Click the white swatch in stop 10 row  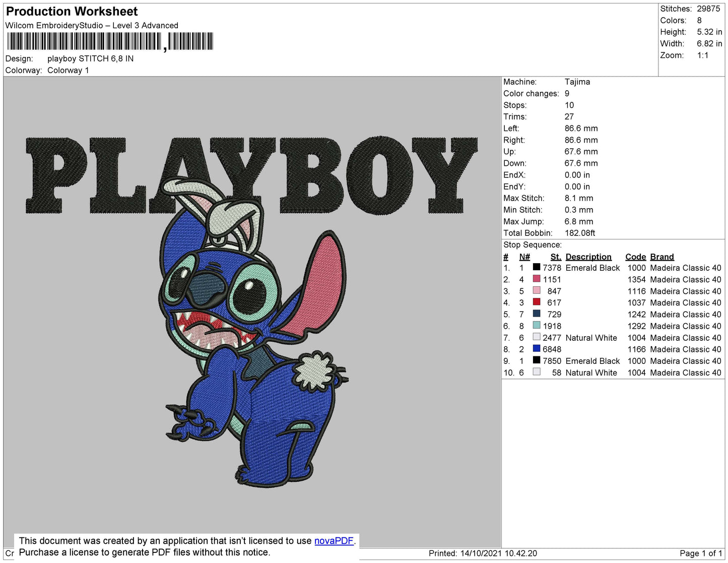[537, 372]
